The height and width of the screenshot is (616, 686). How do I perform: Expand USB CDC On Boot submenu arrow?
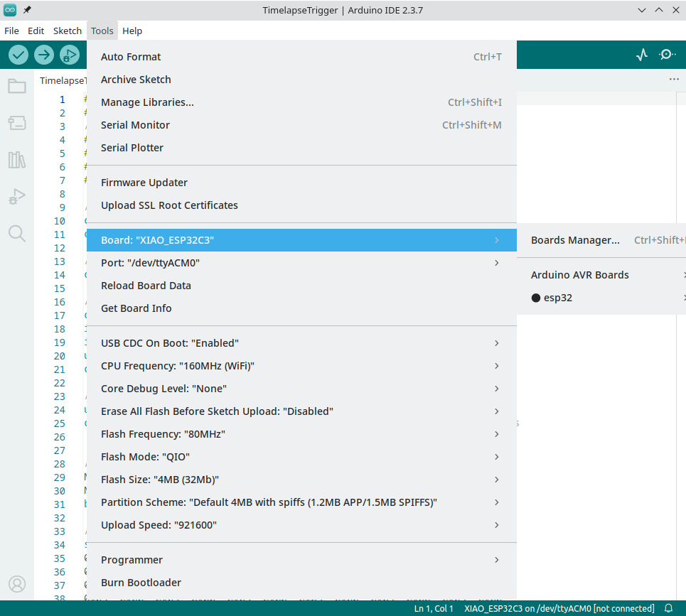pos(497,343)
